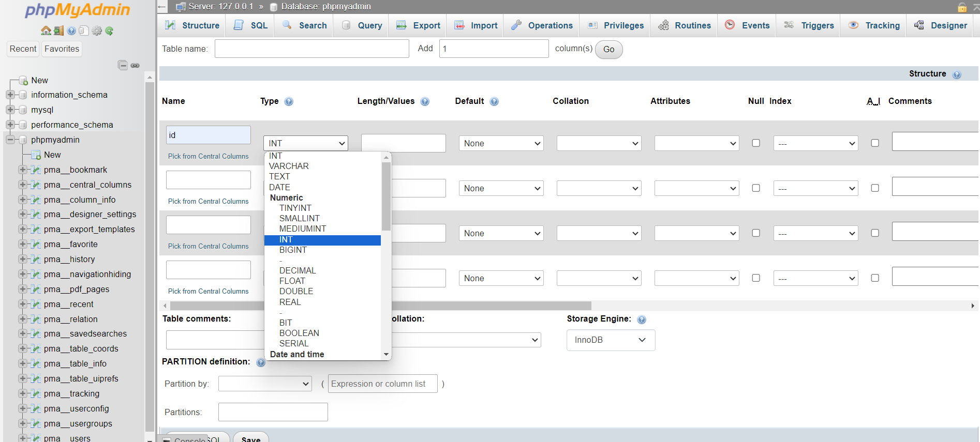Select BIGINT in the type list

(322, 250)
